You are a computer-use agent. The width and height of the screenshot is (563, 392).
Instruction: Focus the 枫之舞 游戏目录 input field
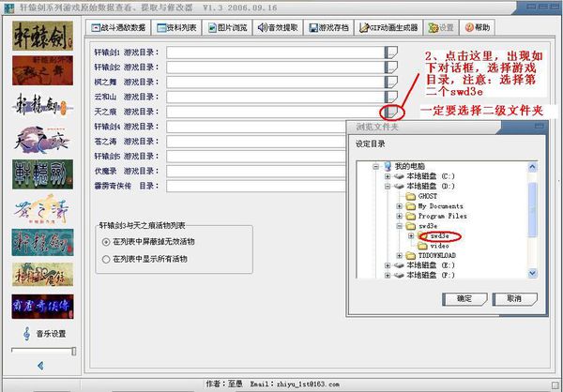click(275, 83)
